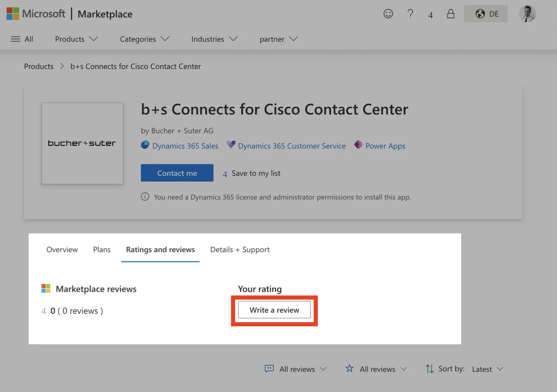The image size is (557, 392).
Task: Open the All reviews star filter dropdown
Action: coord(376,369)
